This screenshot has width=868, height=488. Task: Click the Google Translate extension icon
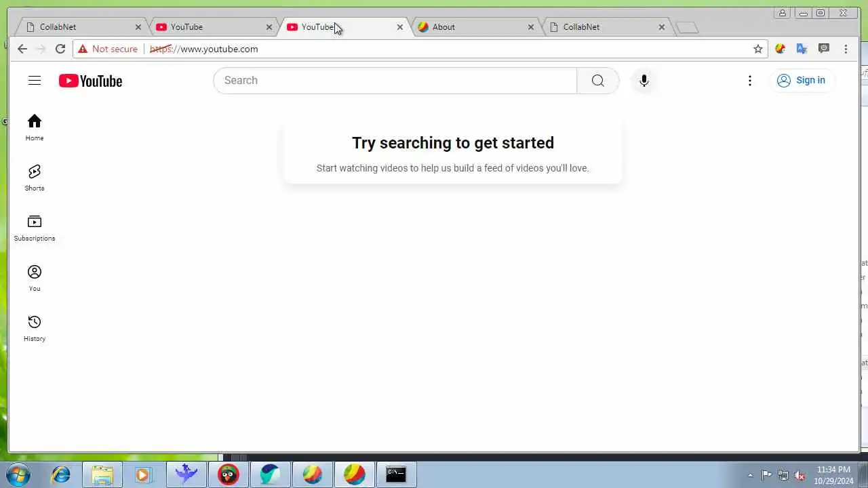pyautogui.click(x=802, y=49)
